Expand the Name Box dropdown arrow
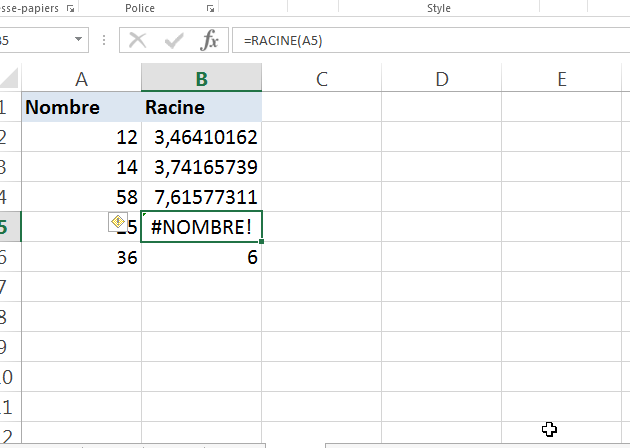This screenshot has height=448, width=630. point(80,41)
